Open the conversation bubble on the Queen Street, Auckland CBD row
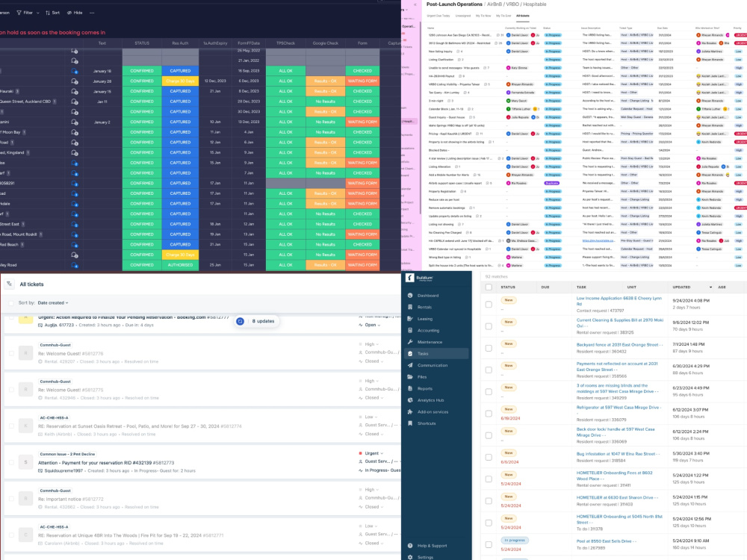The height and width of the screenshot is (560, 747). point(74,102)
